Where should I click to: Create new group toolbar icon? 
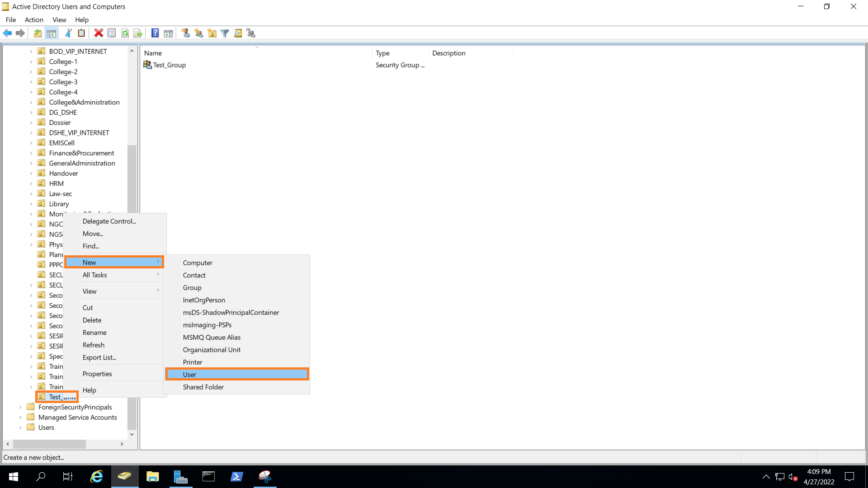point(198,33)
